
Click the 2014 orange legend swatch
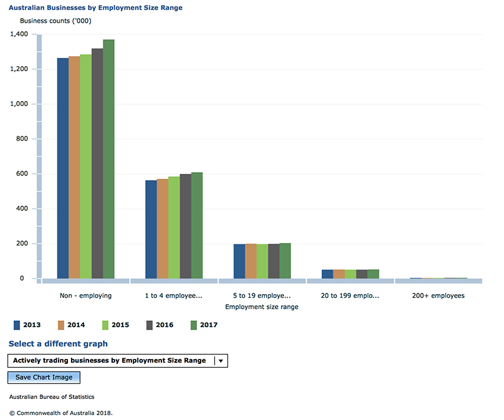(61, 325)
